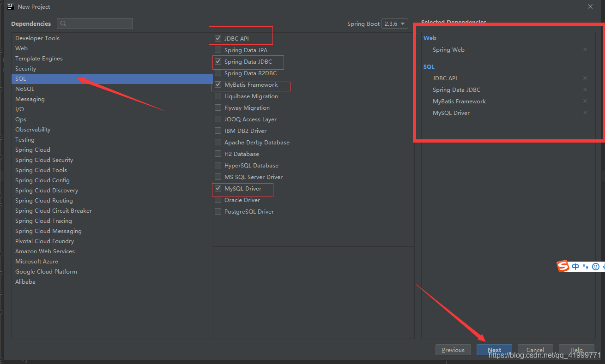Enable HyperSQL Database checkbox

coord(218,165)
